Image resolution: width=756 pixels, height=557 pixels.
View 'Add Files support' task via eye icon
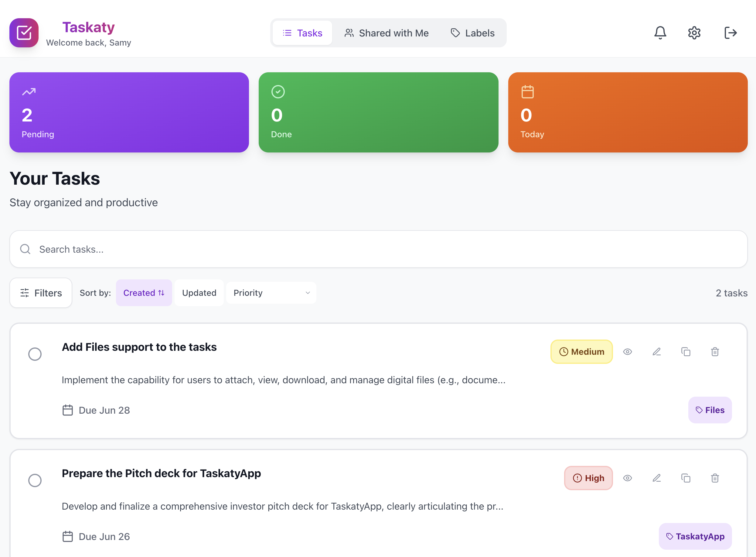pyautogui.click(x=627, y=352)
